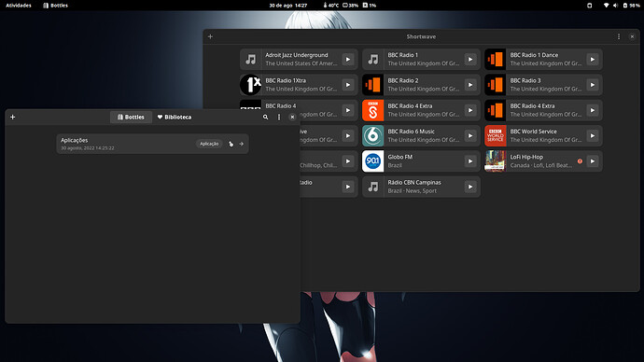
Task: Switch to the Biblioteca tab
Action: tap(175, 117)
